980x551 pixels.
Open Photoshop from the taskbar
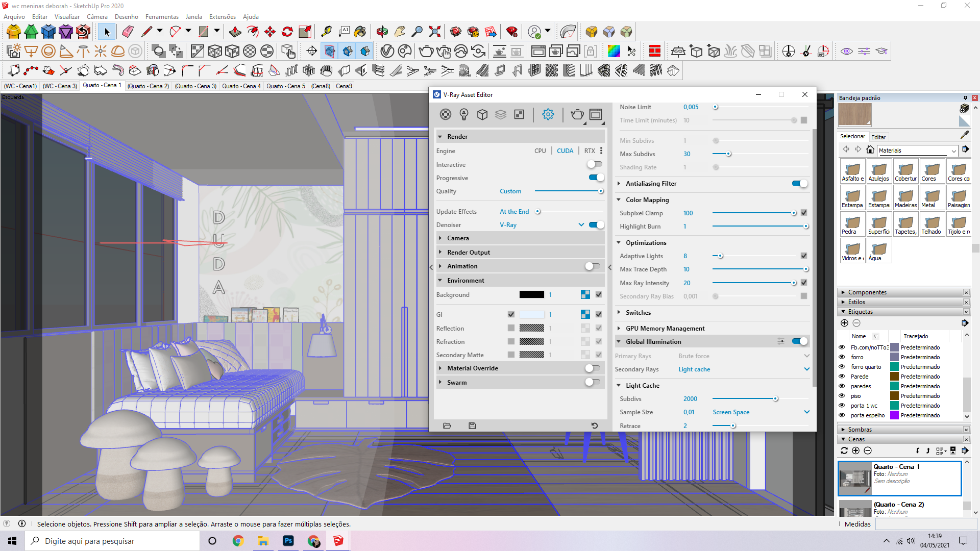click(288, 541)
